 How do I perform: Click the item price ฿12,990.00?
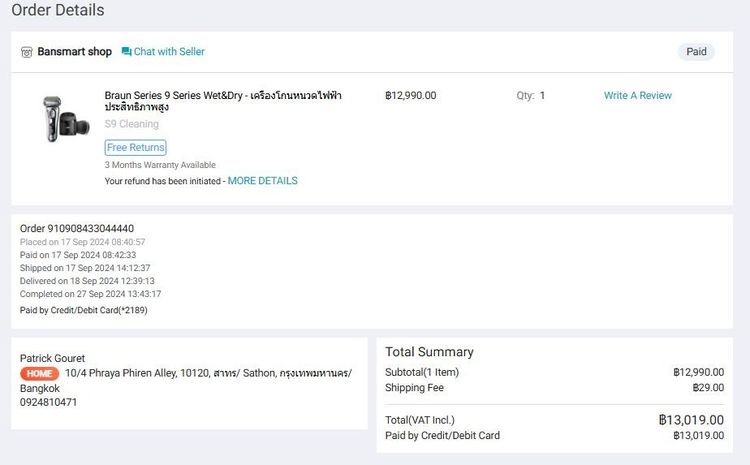pyautogui.click(x=410, y=96)
